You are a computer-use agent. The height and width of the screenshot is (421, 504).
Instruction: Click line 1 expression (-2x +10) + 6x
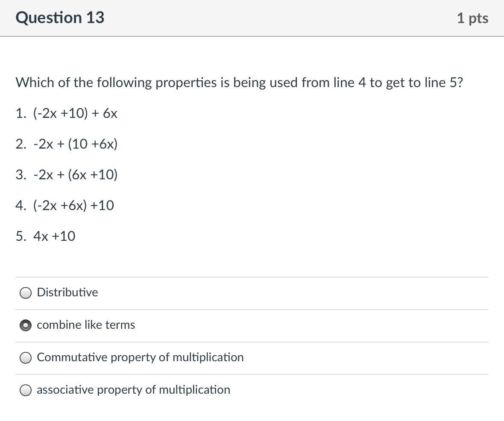pos(75,114)
